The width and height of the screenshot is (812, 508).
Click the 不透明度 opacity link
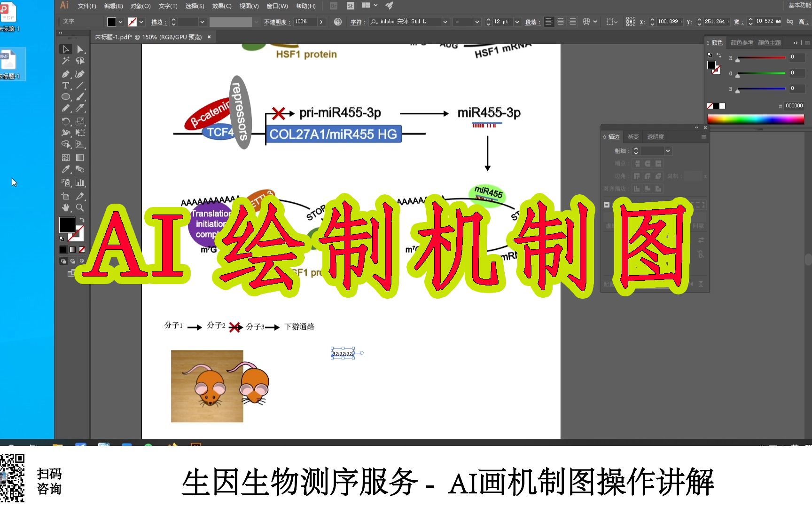click(277, 22)
